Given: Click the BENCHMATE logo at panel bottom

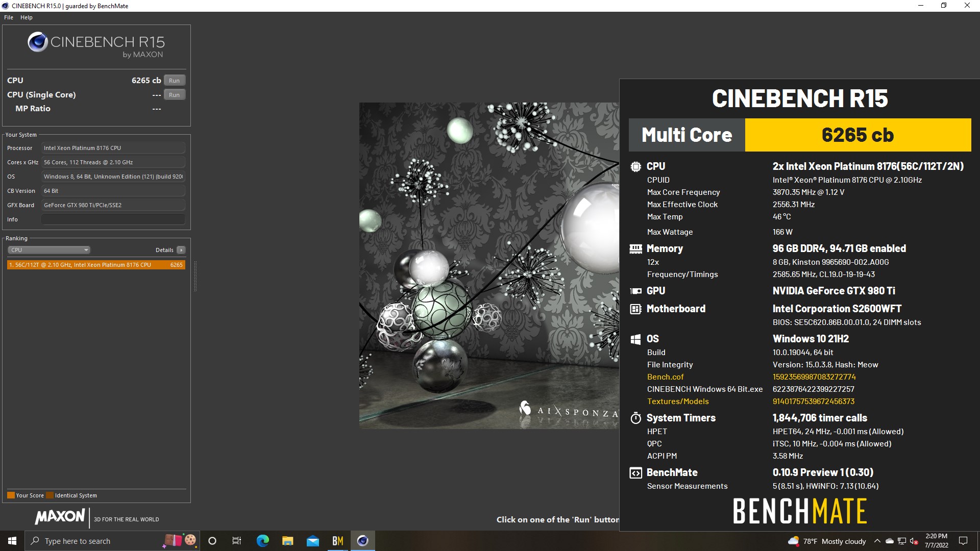Looking at the screenshot, I should click(x=800, y=511).
